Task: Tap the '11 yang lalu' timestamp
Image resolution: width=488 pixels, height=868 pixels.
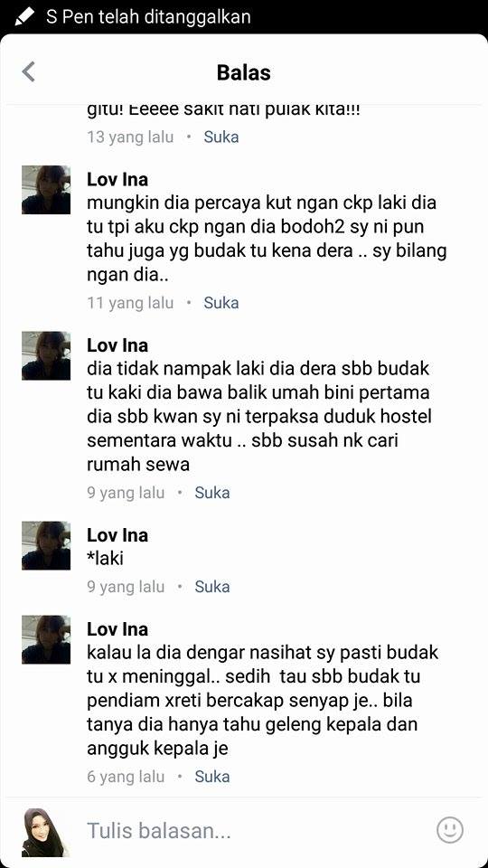Action: [x=130, y=303]
